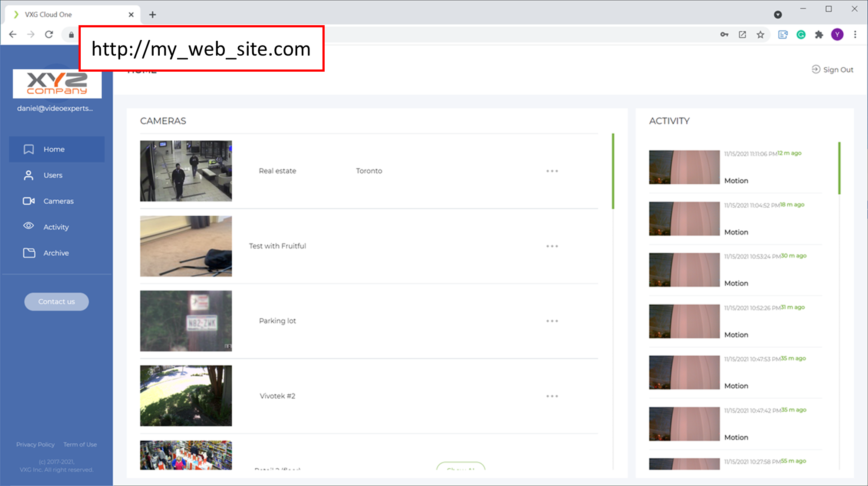Open the Privacy Policy link
This screenshot has height=486, width=868.
pyautogui.click(x=35, y=444)
